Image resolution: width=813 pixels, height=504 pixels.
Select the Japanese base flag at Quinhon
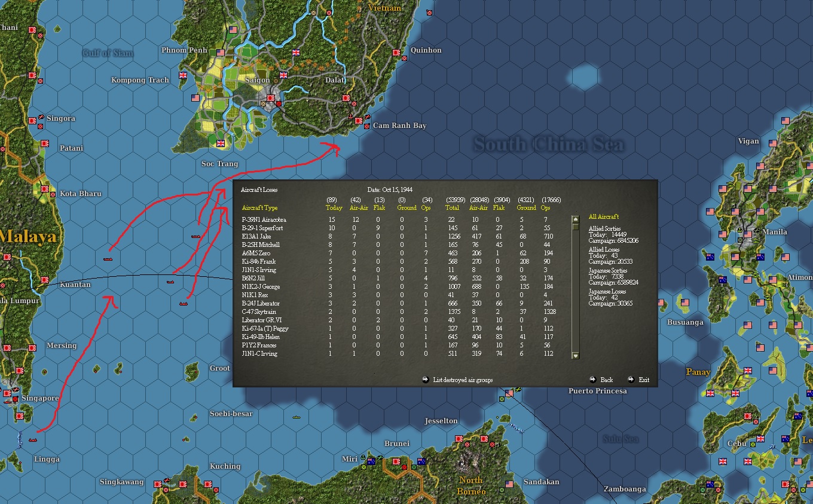(x=396, y=53)
